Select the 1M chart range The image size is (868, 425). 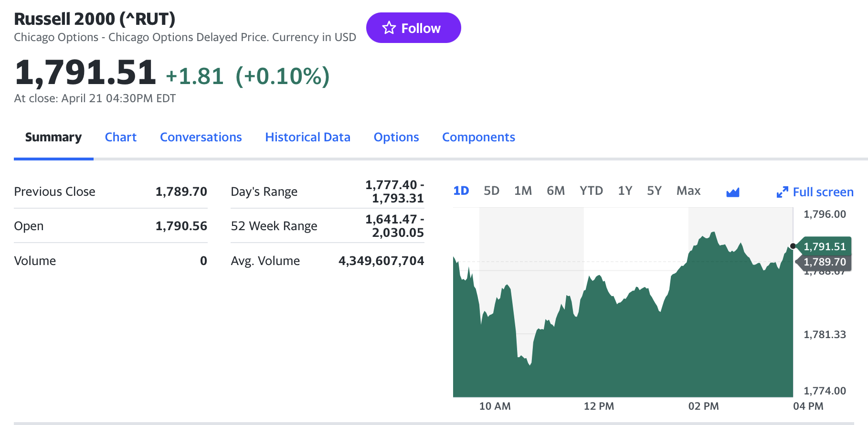[523, 191]
